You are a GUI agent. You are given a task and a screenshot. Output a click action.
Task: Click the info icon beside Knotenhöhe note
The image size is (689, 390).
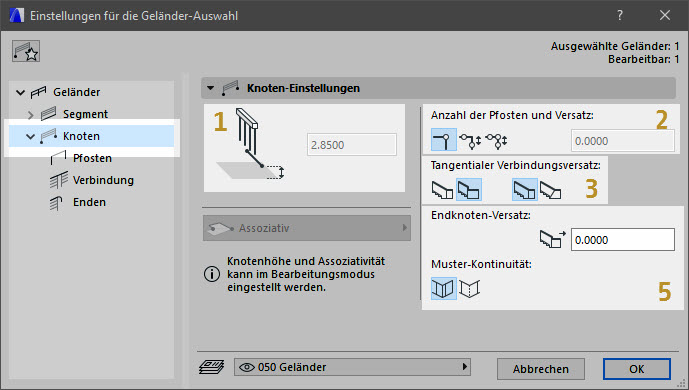pyautogui.click(x=212, y=274)
